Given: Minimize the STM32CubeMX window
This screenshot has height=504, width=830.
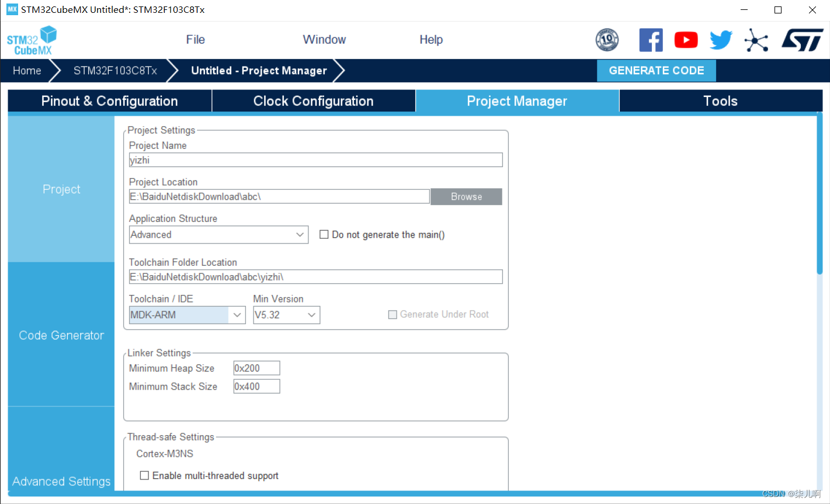Looking at the screenshot, I should (x=744, y=10).
